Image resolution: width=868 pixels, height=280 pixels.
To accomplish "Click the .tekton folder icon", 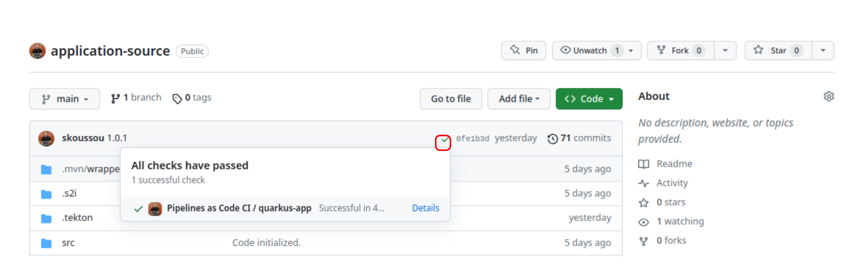I will [x=46, y=218].
